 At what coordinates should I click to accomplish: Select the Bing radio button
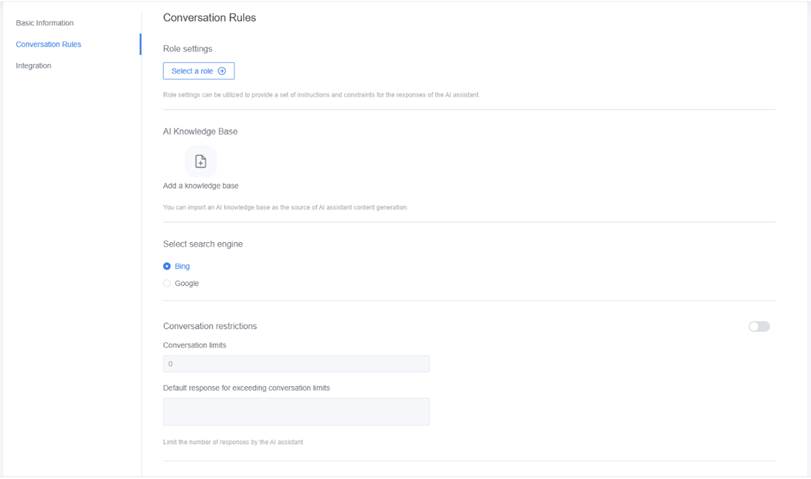(167, 266)
